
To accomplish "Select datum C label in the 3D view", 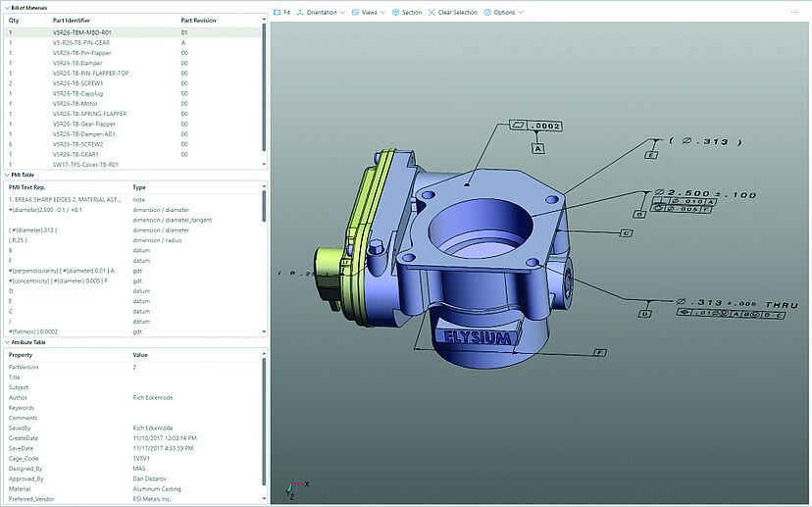I will [x=626, y=233].
